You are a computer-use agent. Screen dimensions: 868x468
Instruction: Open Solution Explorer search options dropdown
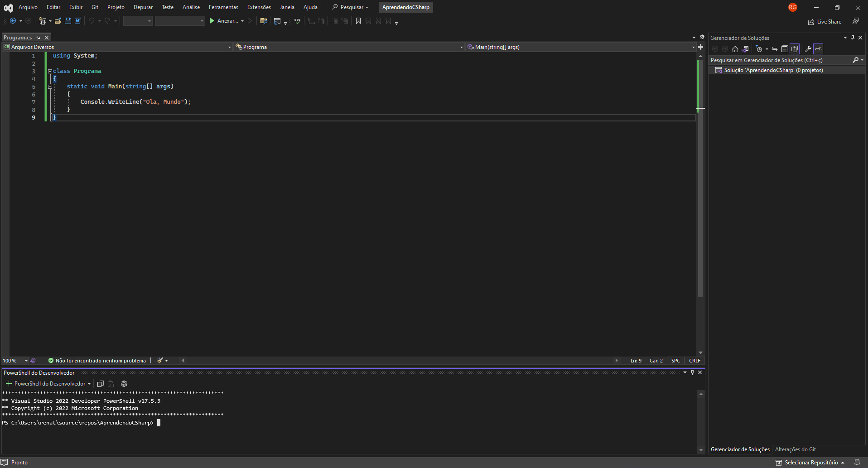click(862, 60)
